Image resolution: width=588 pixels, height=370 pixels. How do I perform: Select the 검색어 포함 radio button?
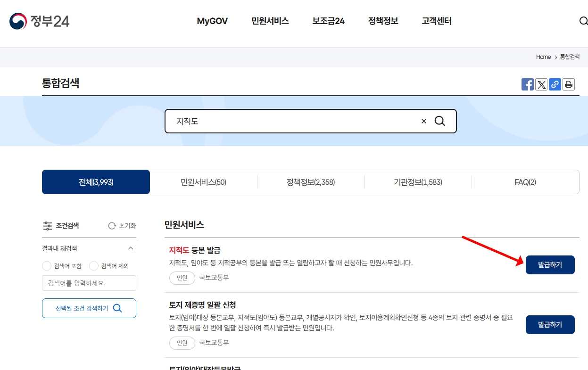pyautogui.click(x=46, y=266)
